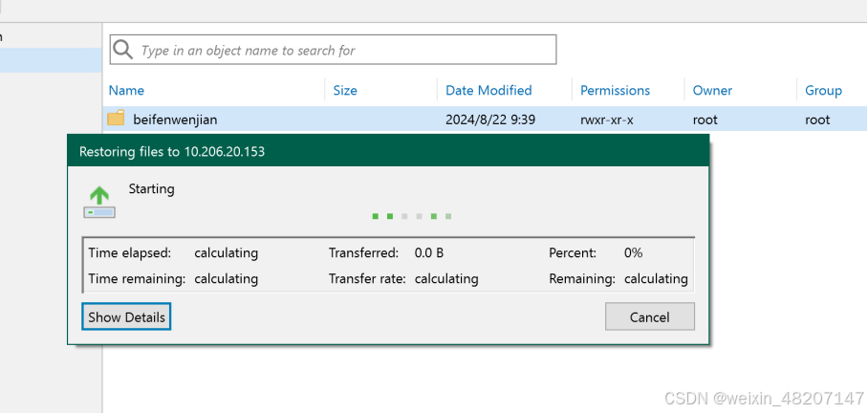Click the Restoring files dialog title
868x413 pixels.
point(172,151)
